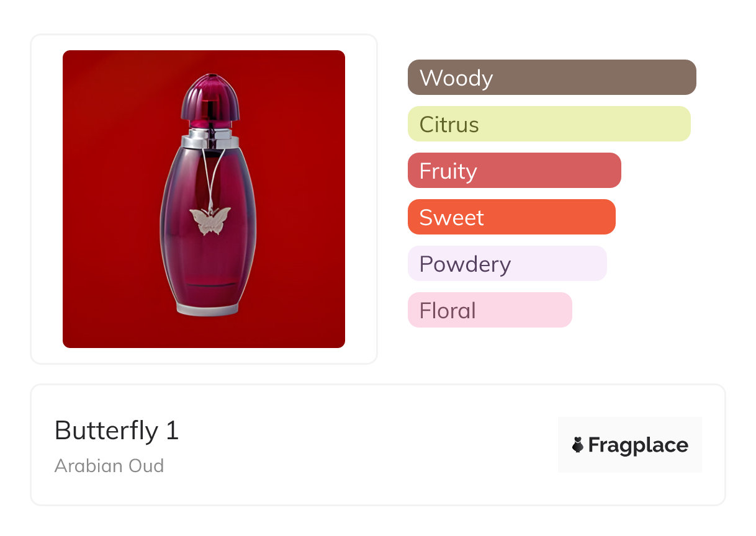This screenshot has width=756, height=536.
Task: Click the silver base of the perfume bottle
Action: 207,308
